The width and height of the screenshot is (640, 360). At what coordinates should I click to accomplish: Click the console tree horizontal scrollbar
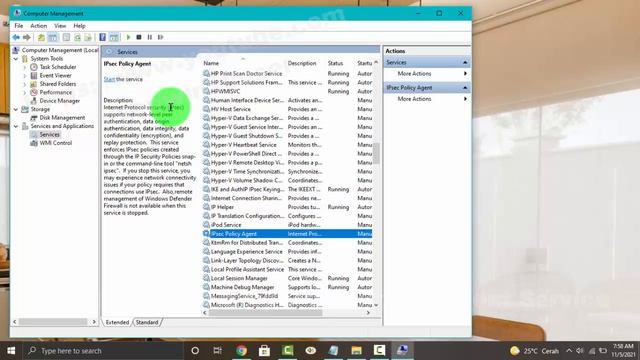click(x=53, y=322)
